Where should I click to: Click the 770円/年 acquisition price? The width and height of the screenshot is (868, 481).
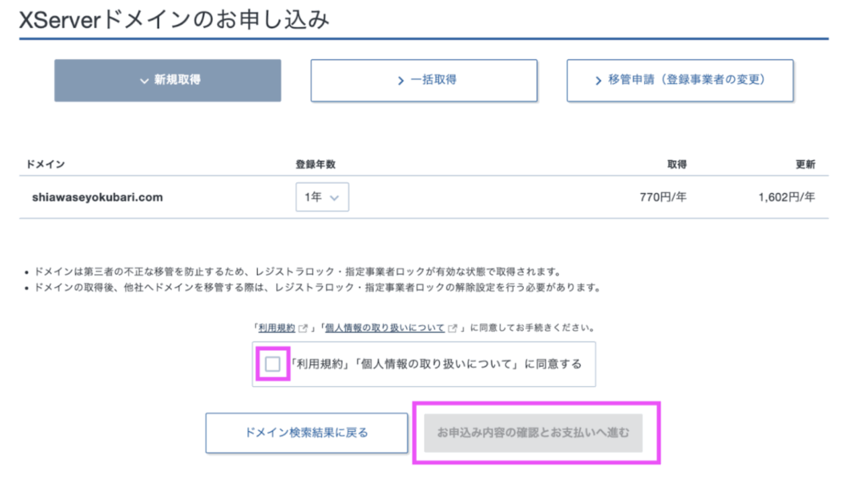[663, 197]
